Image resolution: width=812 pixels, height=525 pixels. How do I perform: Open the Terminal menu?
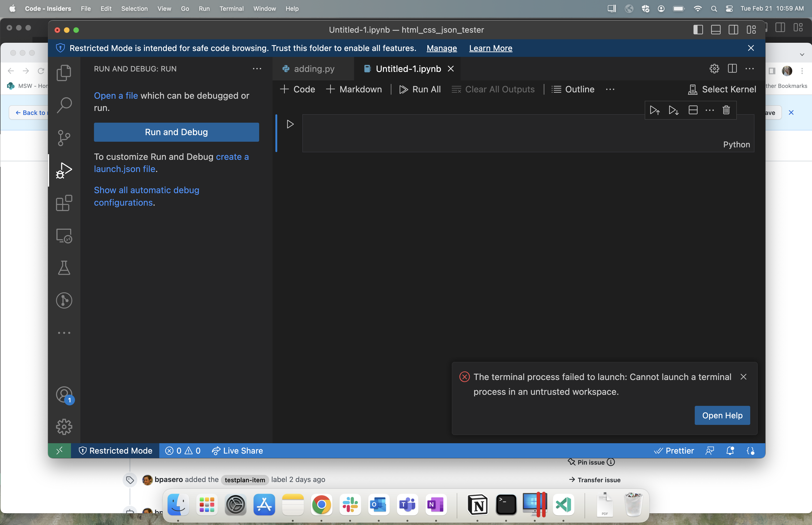[x=231, y=8]
